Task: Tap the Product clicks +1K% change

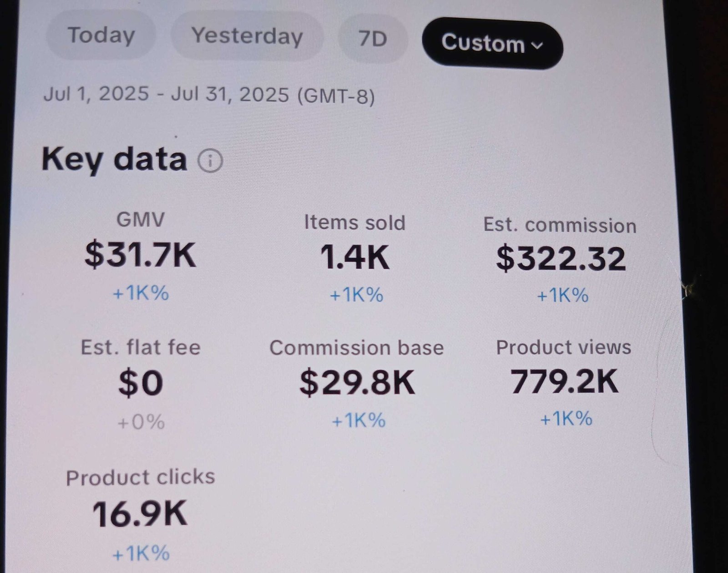Action: coord(141,553)
